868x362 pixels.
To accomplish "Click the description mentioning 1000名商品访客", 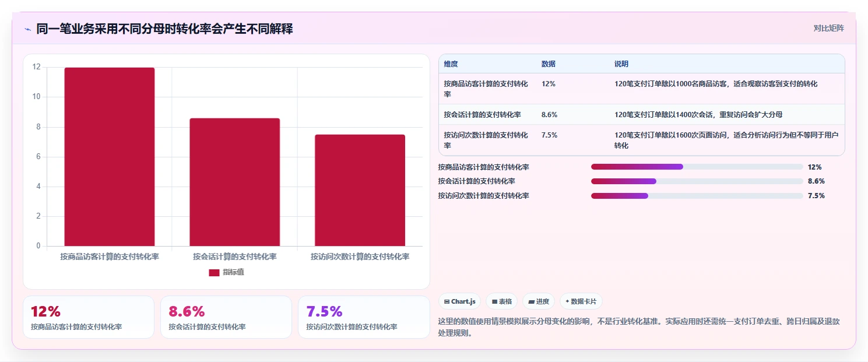I will pyautogui.click(x=716, y=84).
